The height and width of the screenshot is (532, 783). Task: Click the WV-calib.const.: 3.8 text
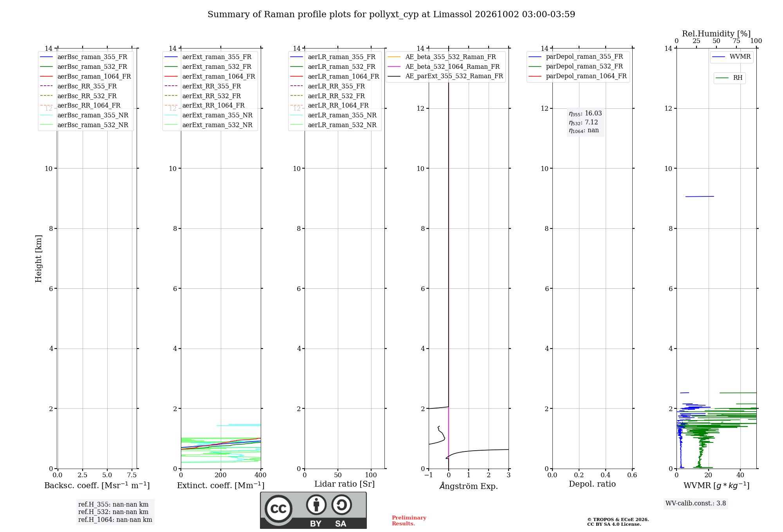click(696, 503)
